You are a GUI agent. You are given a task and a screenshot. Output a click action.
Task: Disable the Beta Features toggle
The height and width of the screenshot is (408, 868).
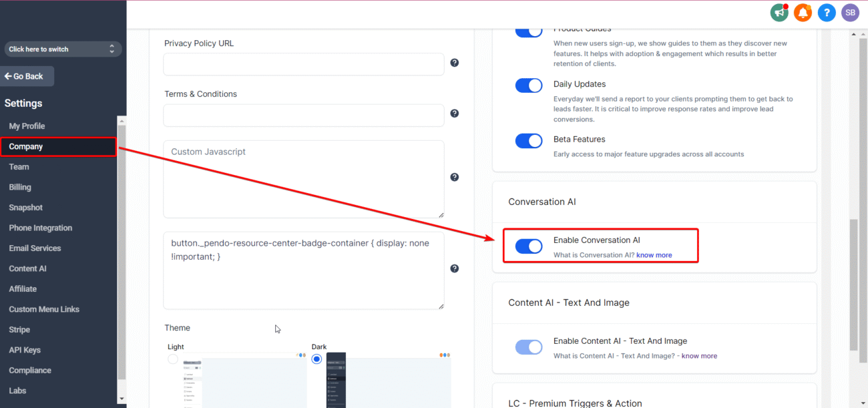click(x=529, y=141)
